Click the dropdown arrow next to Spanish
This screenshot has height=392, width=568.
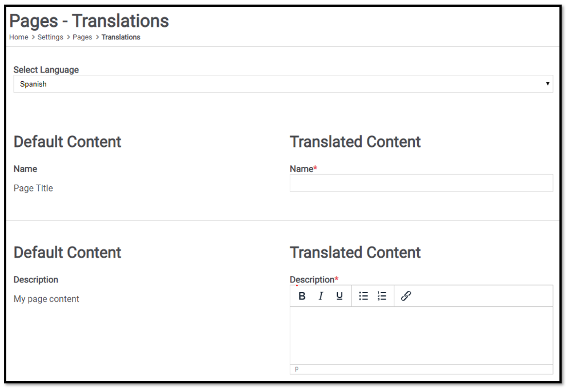[547, 83]
